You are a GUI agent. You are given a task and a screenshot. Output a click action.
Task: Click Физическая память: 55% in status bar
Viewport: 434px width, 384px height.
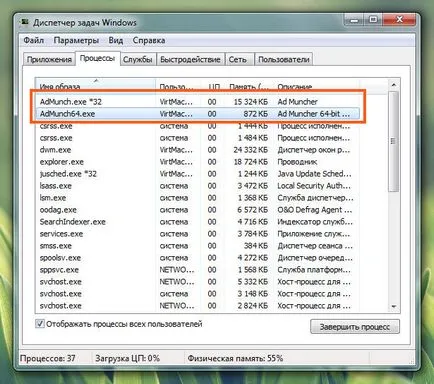coord(235,359)
